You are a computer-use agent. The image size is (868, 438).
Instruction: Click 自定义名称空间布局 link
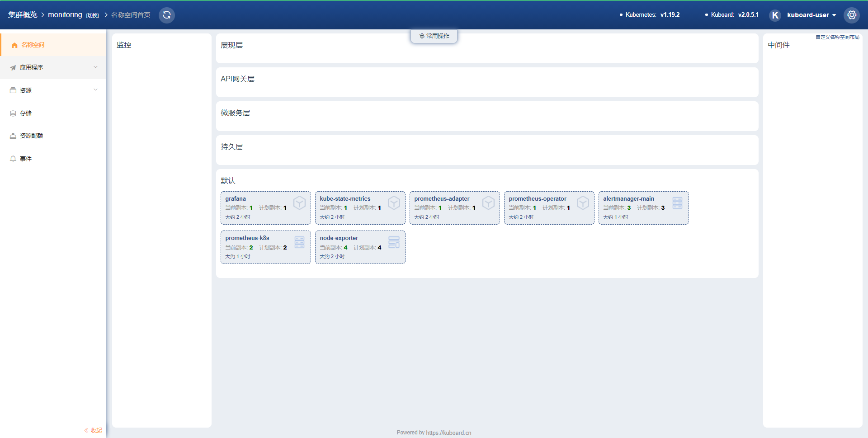coord(837,37)
